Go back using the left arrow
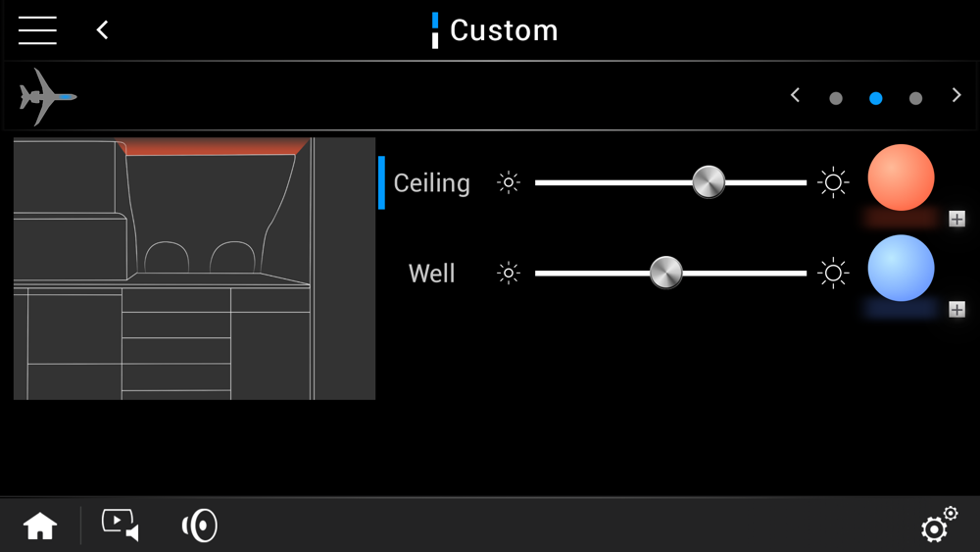Image resolution: width=980 pixels, height=552 pixels. point(103,30)
